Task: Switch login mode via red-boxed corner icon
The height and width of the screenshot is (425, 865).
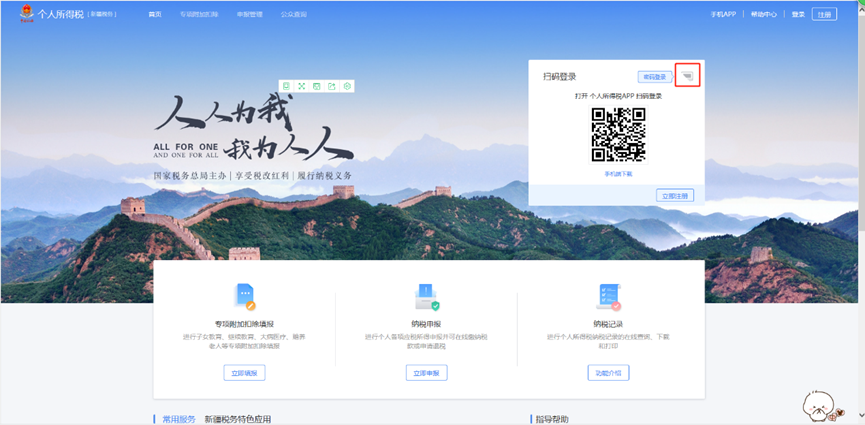Action: pos(686,75)
